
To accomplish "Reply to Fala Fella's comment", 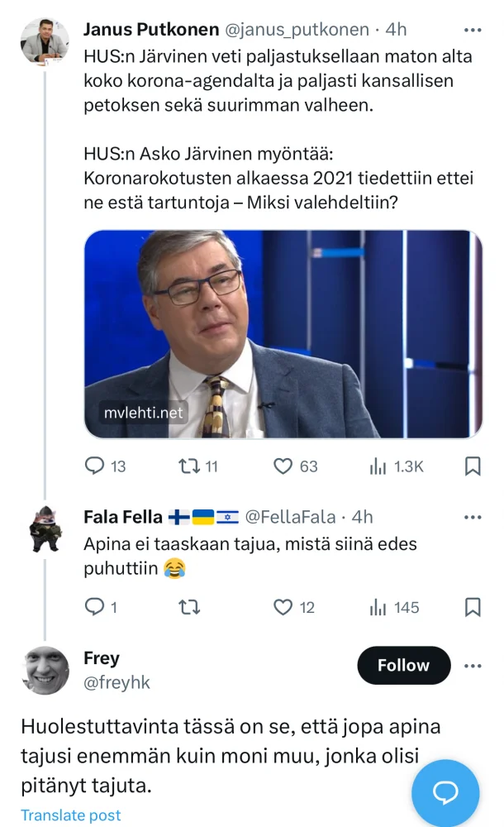I will point(96,608).
